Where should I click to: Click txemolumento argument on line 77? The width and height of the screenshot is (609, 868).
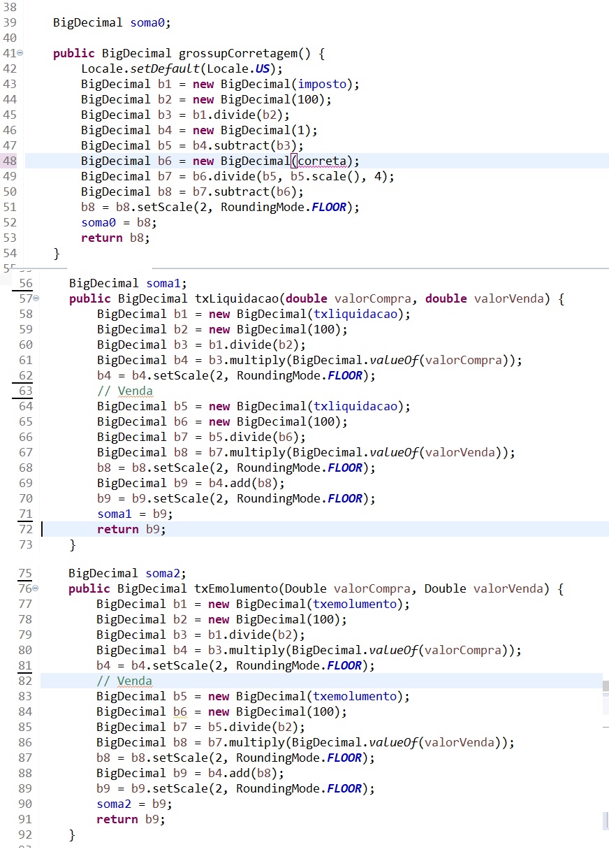pos(355,604)
